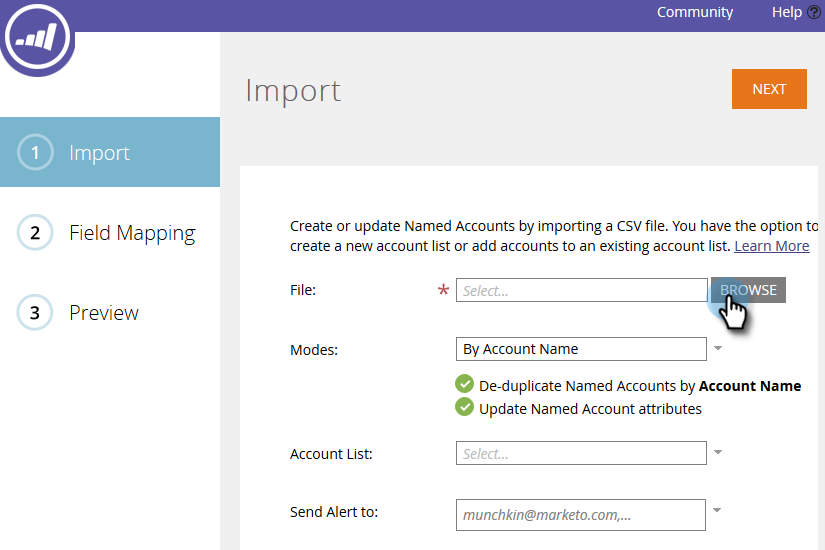Expand the Account List dropdown arrow

(x=717, y=454)
